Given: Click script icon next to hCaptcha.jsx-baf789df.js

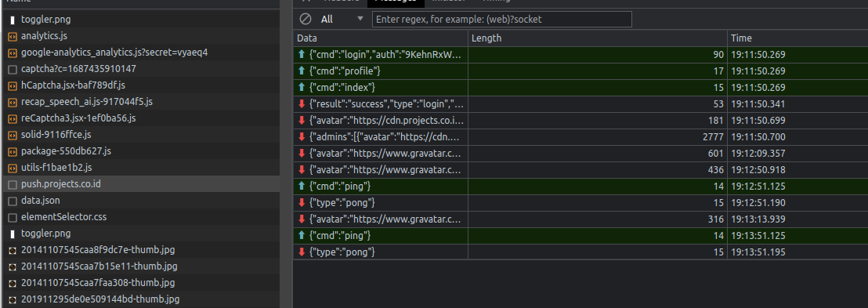Looking at the screenshot, I should click(x=13, y=85).
